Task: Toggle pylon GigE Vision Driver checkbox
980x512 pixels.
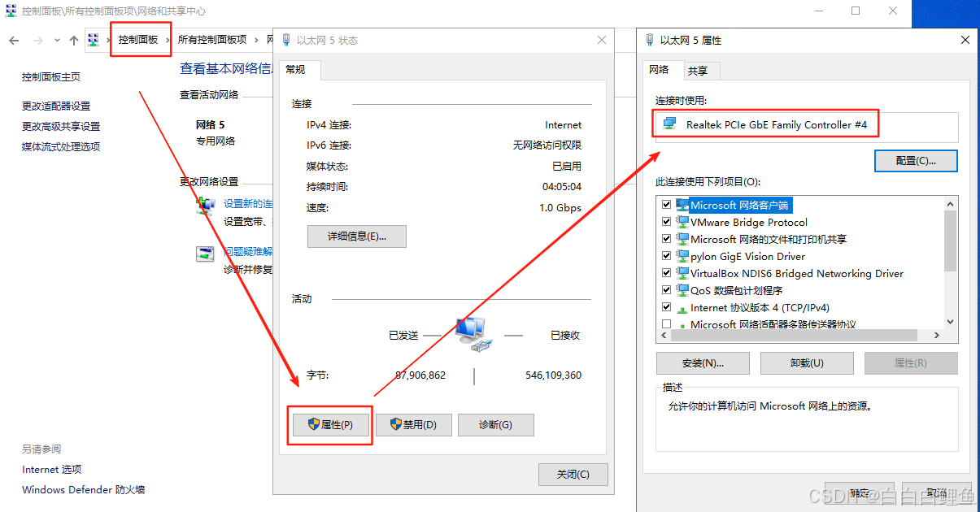Action: 667,256
